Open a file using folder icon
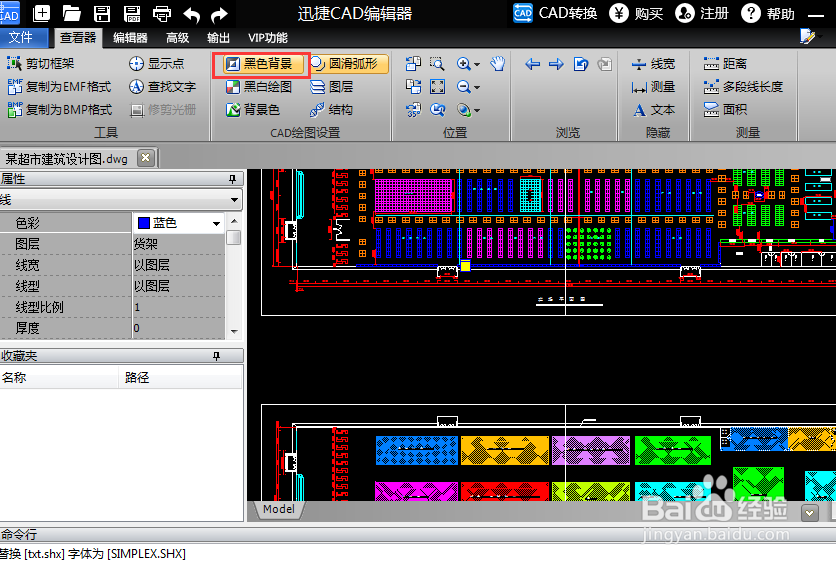The image size is (836, 563). pos(71,13)
